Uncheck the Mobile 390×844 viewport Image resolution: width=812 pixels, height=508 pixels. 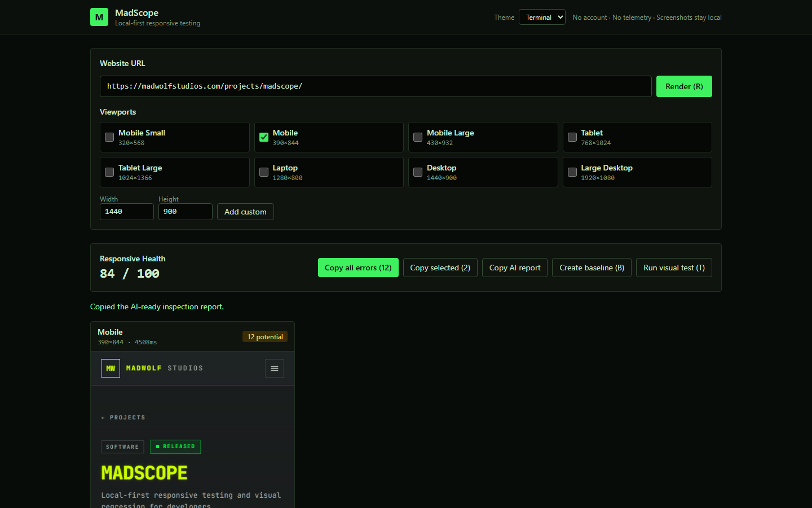click(264, 137)
